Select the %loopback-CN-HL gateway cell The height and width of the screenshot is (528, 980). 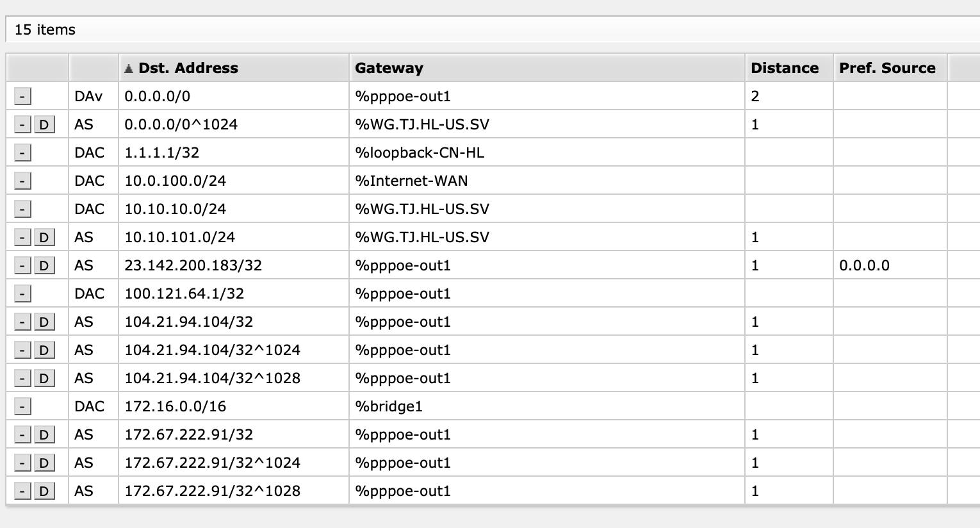(420, 153)
